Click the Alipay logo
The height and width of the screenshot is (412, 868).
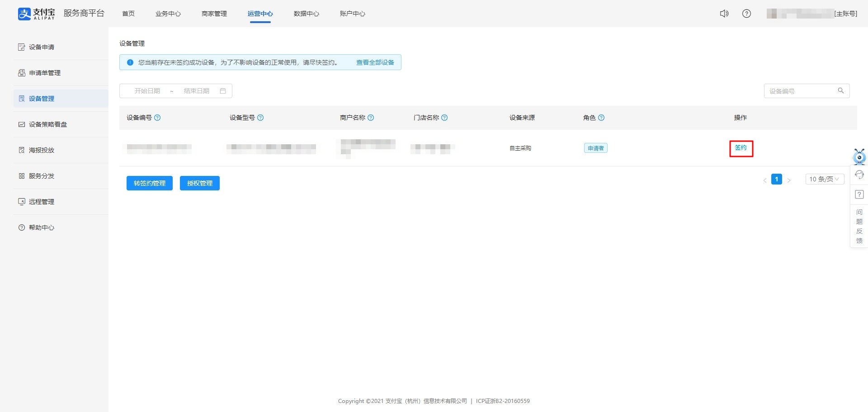(36, 14)
